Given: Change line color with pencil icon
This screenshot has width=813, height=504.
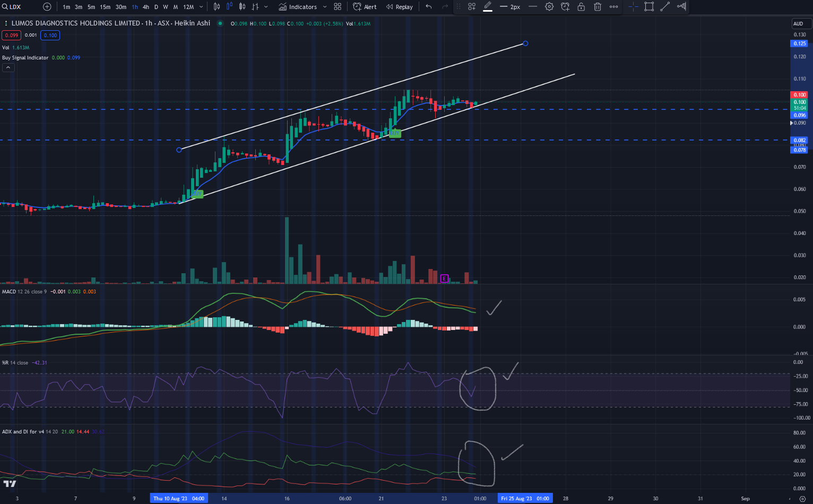Looking at the screenshot, I should (x=488, y=7).
